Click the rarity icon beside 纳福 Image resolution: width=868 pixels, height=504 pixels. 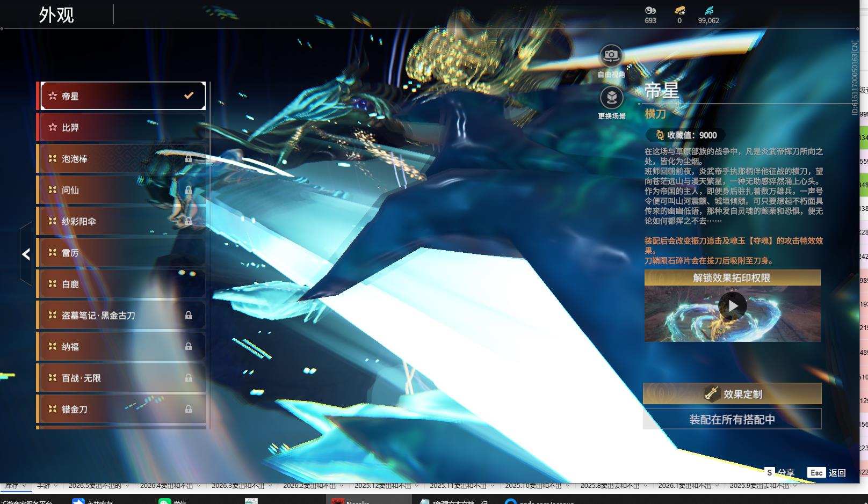[53, 346]
